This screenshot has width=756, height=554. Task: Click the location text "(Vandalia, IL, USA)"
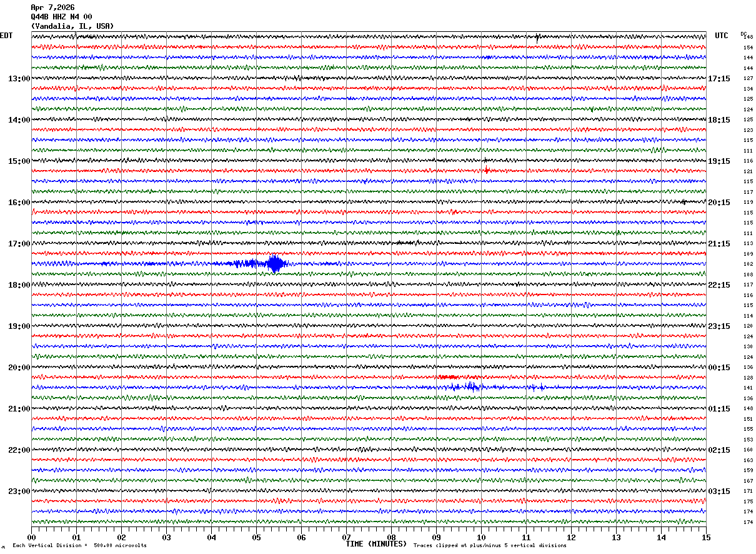pos(72,26)
